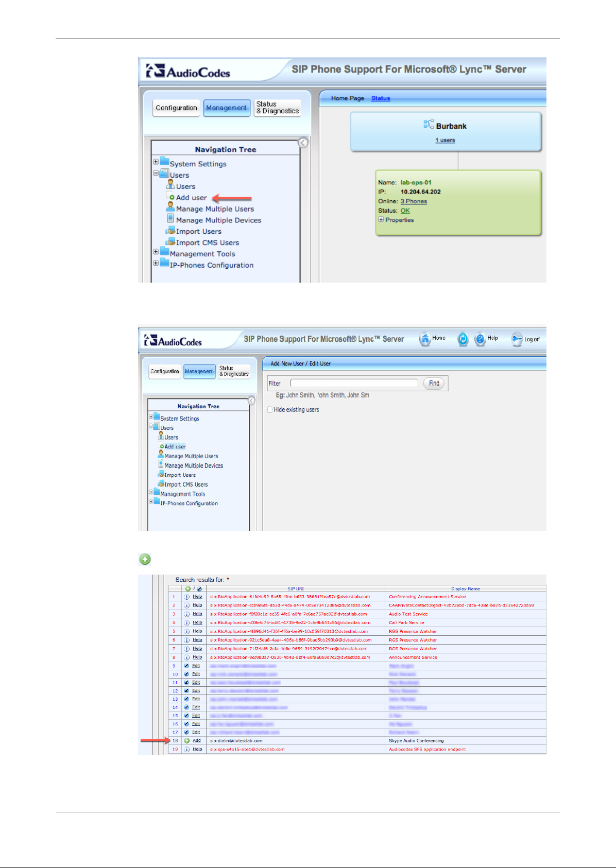Click the AudioCodes logo on the Home Page screen

coord(188,71)
